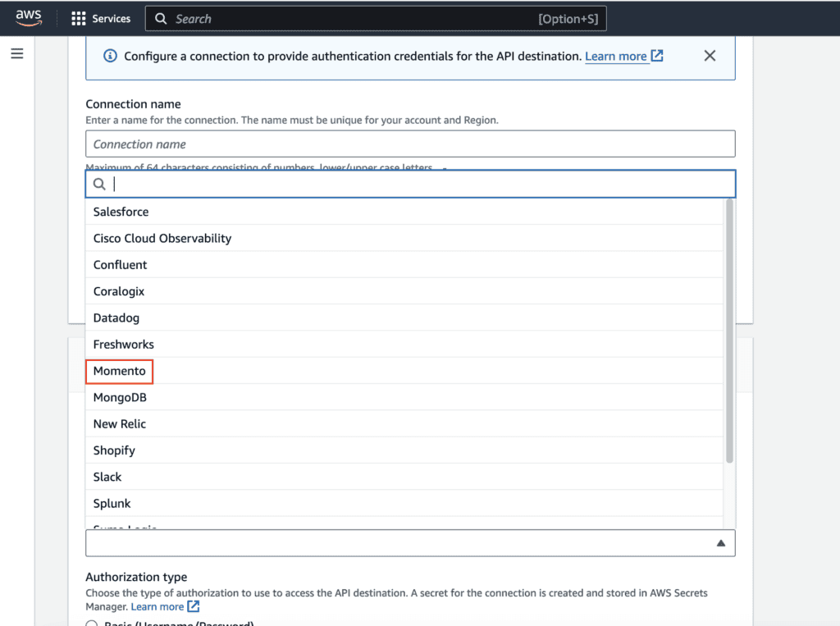
Task: Click the dropdown list scrollbar thumb
Action: pos(729,331)
